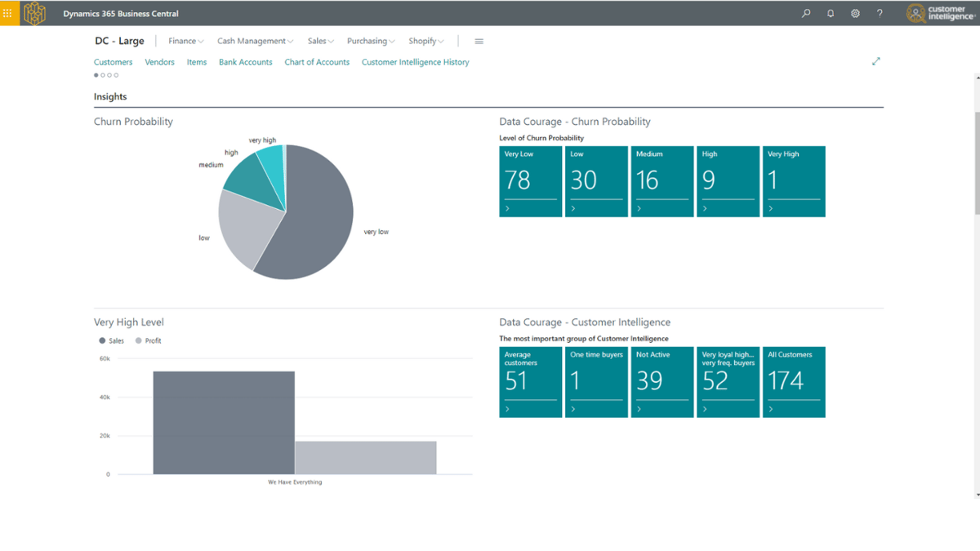This screenshot has height=551, width=980.
Task: Open the Purchasing dropdown menu
Action: pos(370,41)
